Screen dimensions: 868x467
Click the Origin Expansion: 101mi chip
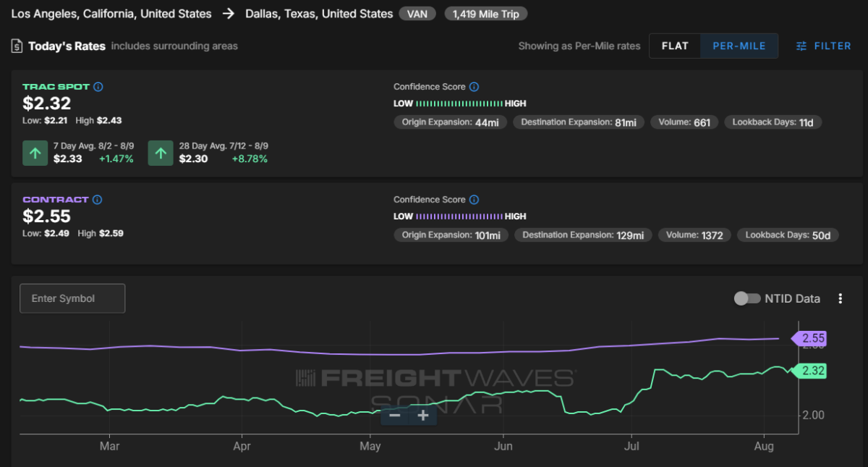451,235
